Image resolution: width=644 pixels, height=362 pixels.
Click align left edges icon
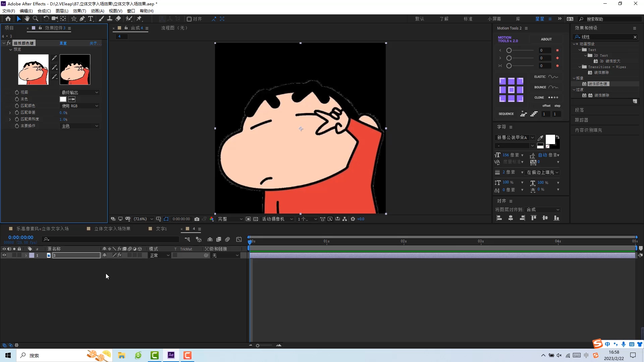coord(499,218)
